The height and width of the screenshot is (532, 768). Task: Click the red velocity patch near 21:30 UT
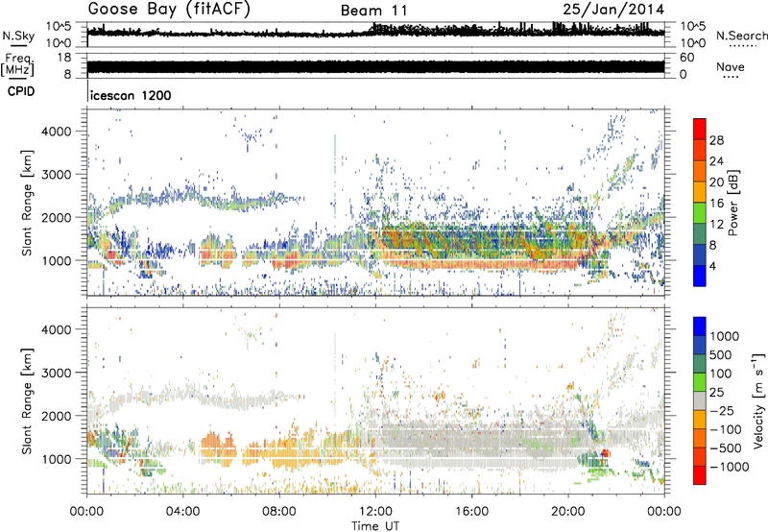(x=605, y=453)
